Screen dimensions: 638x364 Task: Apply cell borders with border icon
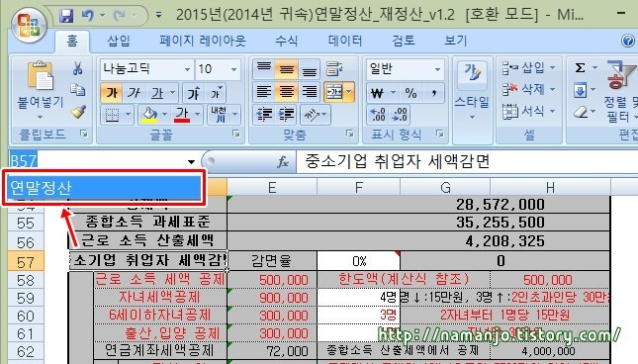click(112, 115)
